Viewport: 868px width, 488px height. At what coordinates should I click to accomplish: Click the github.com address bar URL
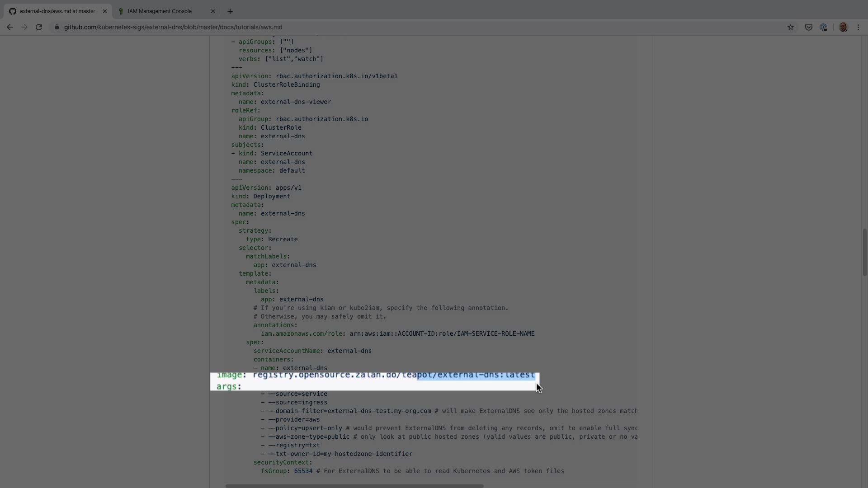pyautogui.click(x=173, y=27)
